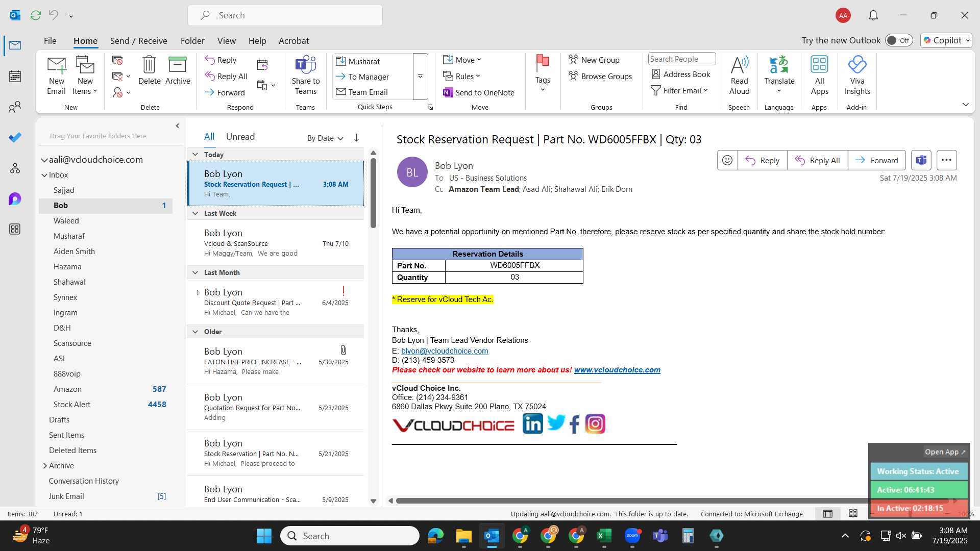Viewport: 980px width, 551px height.
Task: Create a New Email
Action: click(x=56, y=76)
